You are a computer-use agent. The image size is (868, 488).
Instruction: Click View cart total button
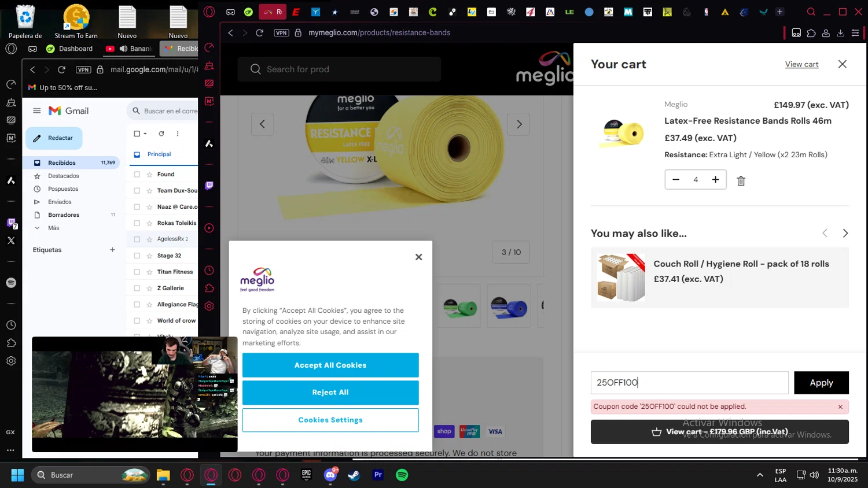point(719,432)
